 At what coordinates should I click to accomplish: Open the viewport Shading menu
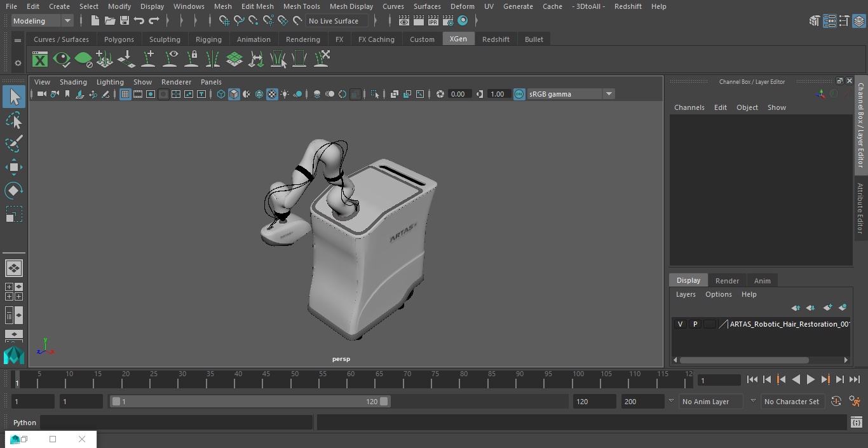73,82
